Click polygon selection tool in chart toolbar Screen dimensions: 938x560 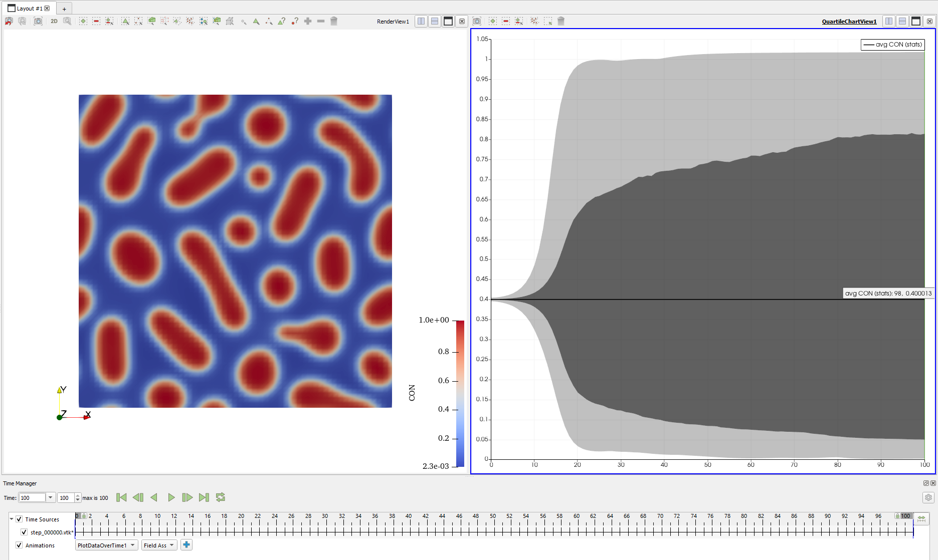[535, 21]
